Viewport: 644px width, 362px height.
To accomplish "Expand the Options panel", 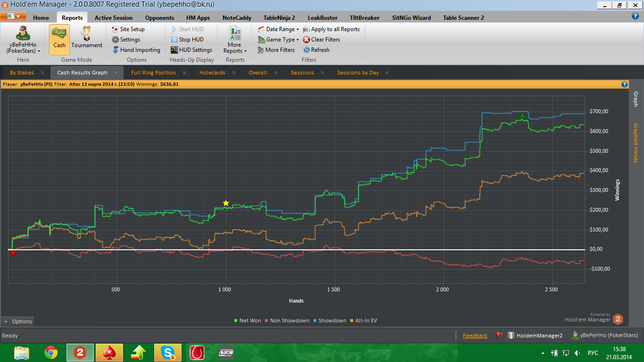I will (x=18, y=321).
